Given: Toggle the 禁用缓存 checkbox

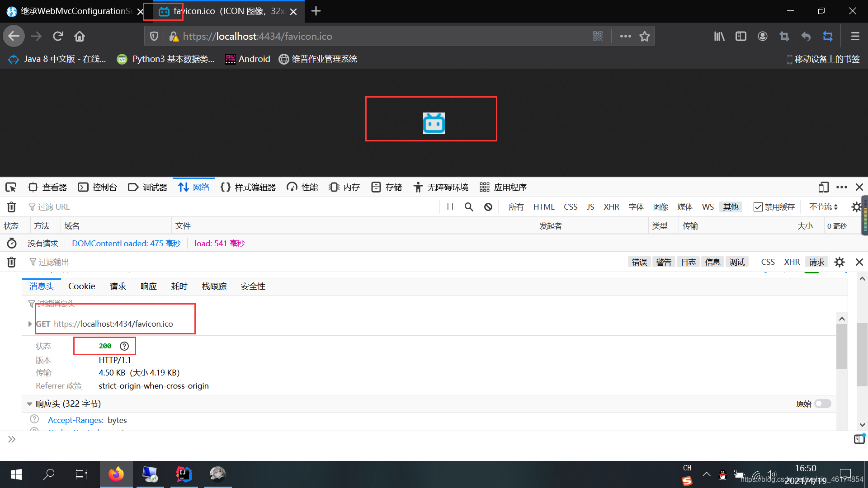Looking at the screenshot, I should click(758, 207).
